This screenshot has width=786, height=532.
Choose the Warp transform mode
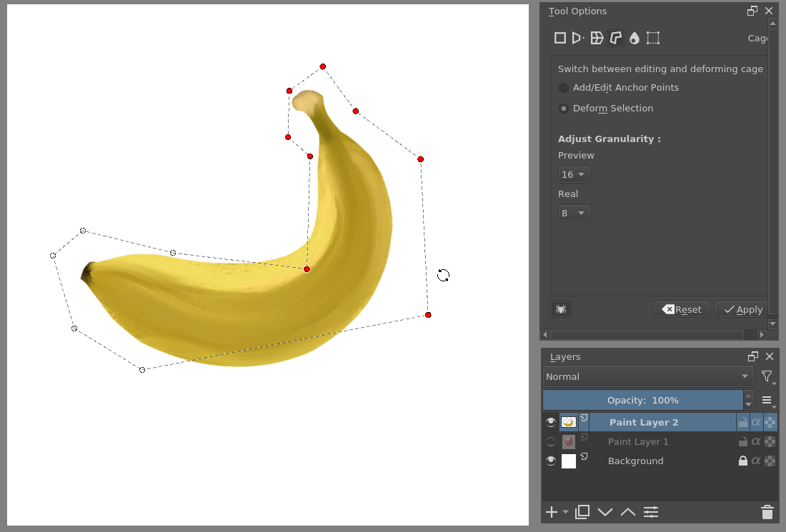coord(597,38)
